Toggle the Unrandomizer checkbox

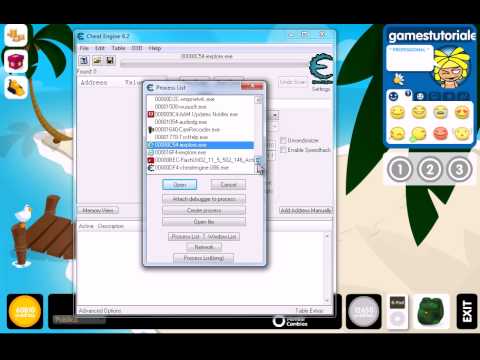[x=283, y=140]
